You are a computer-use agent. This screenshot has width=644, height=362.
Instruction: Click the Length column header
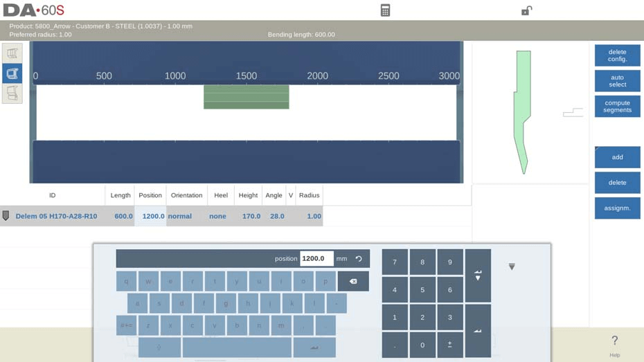[120, 195]
